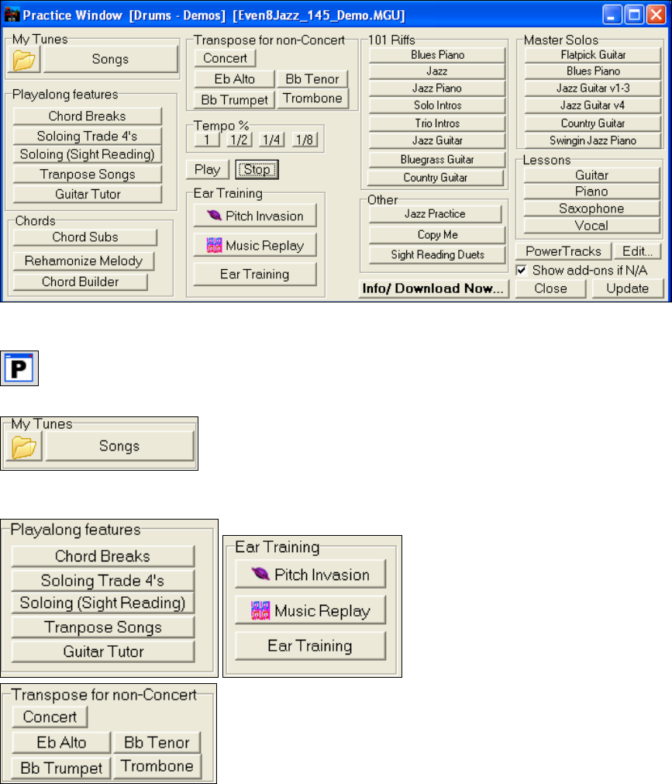
Task: Open Chord Subs dialog
Action: (85, 237)
